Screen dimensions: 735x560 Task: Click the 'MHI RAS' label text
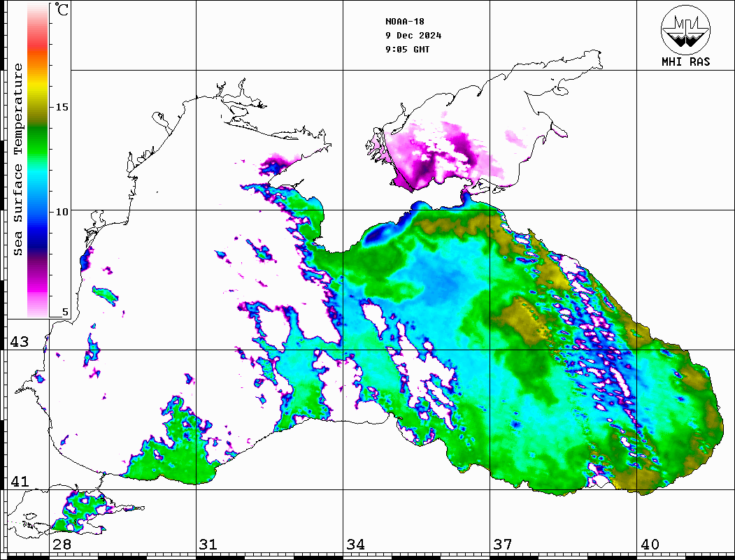(x=685, y=62)
